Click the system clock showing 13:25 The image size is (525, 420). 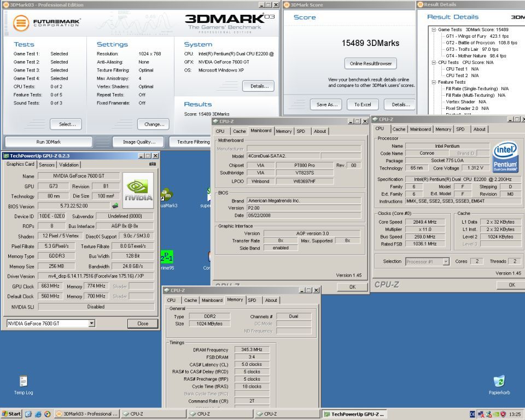pos(515,415)
